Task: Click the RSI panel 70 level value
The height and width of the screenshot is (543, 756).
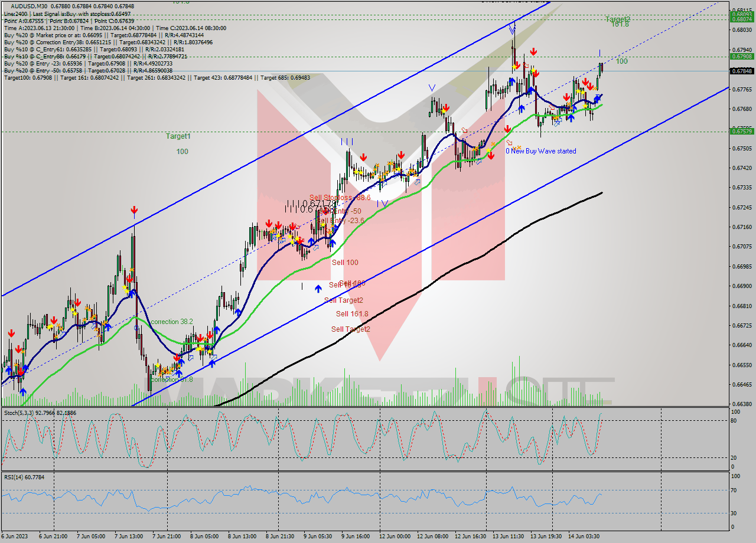Action: coord(735,490)
